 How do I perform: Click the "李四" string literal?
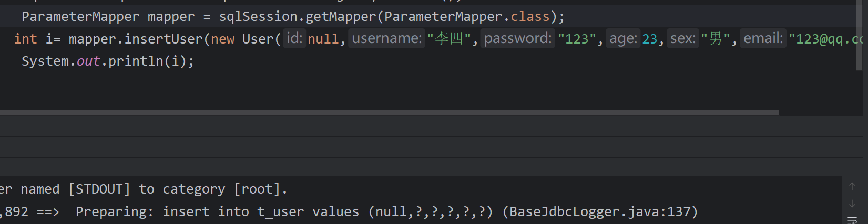[x=449, y=39]
